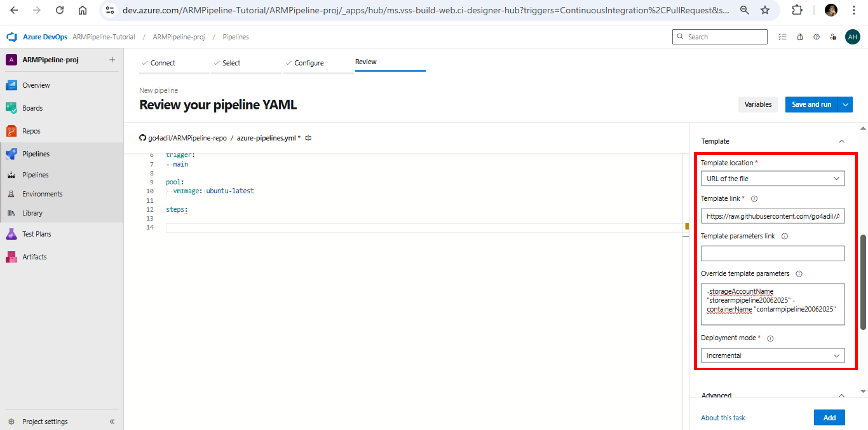Select Environments in the Pipelines submenu
Viewport: 868px width, 430px height.
pos(42,194)
